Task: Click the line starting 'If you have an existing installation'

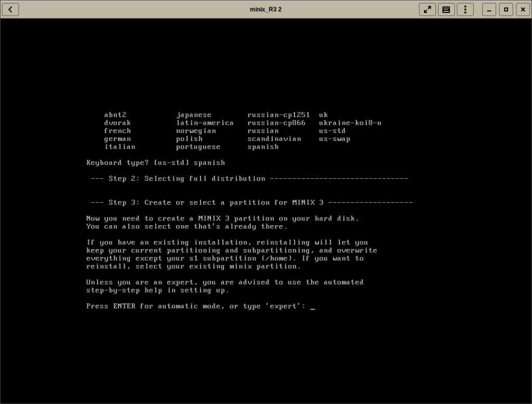Action: (227, 242)
